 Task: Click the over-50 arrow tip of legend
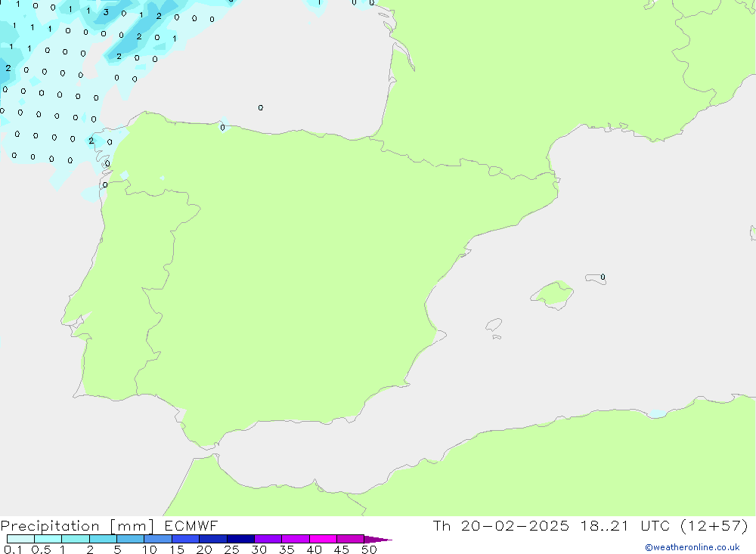378,540
